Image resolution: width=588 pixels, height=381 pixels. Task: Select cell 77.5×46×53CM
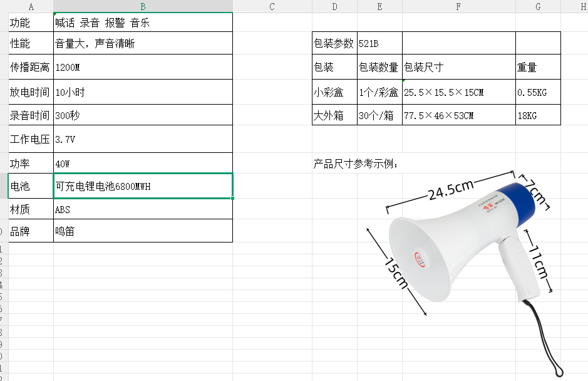point(458,115)
